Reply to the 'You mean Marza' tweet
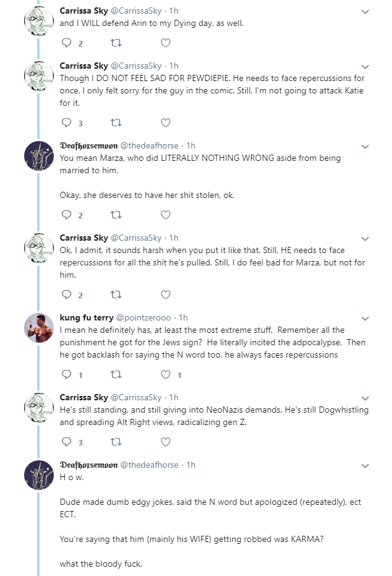This screenshot has width=392, height=576. pos(66,215)
